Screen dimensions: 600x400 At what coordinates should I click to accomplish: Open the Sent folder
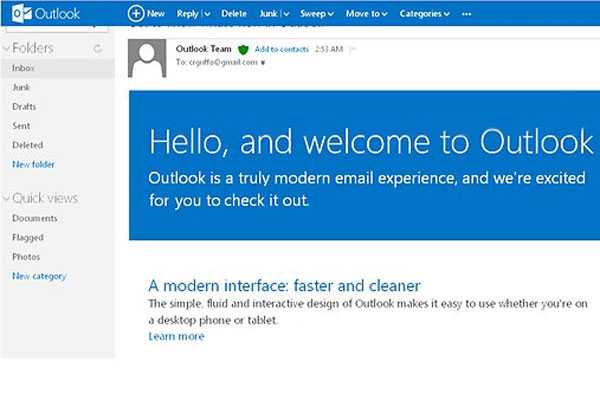pos(21,126)
